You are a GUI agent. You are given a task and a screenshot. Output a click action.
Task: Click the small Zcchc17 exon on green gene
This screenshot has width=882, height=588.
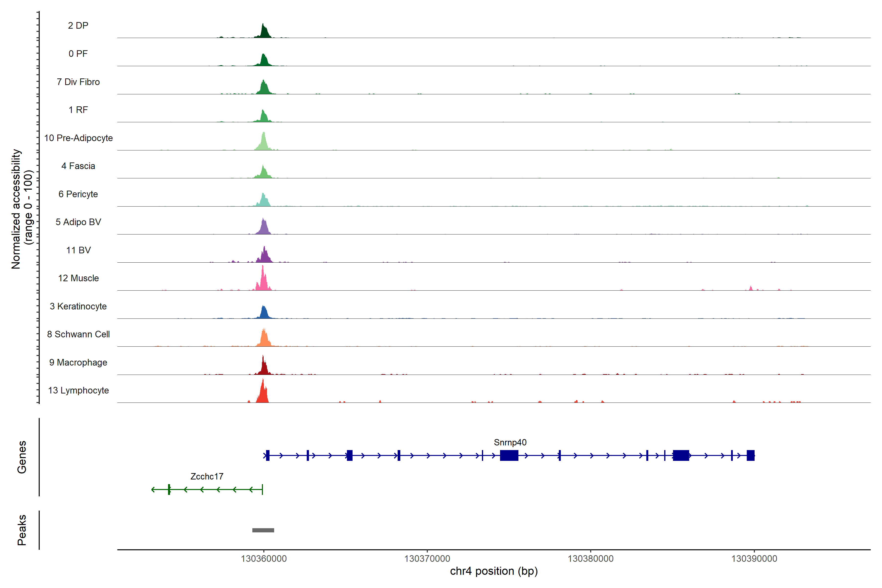(x=169, y=489)
